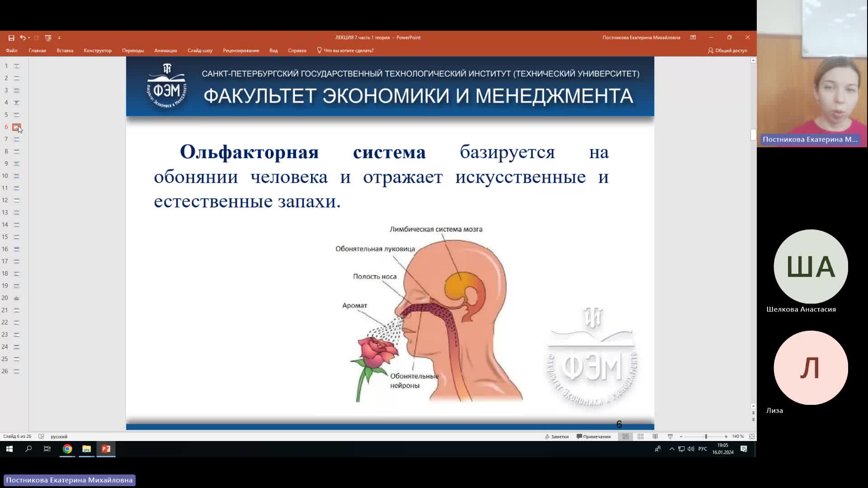Image resolution: width=868 pixels, height=488 pixels.
Task: Click the zoom in plus button
Action: coord(726,436)
